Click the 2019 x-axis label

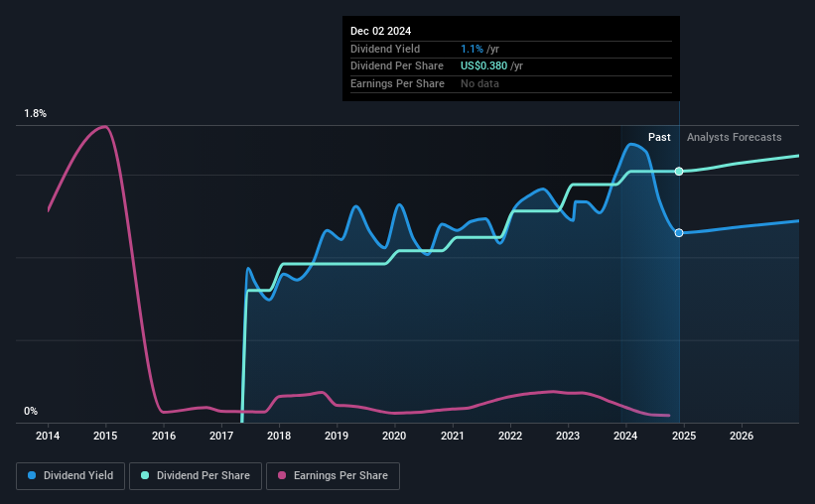pyautogui.click(x=337, y=436)
